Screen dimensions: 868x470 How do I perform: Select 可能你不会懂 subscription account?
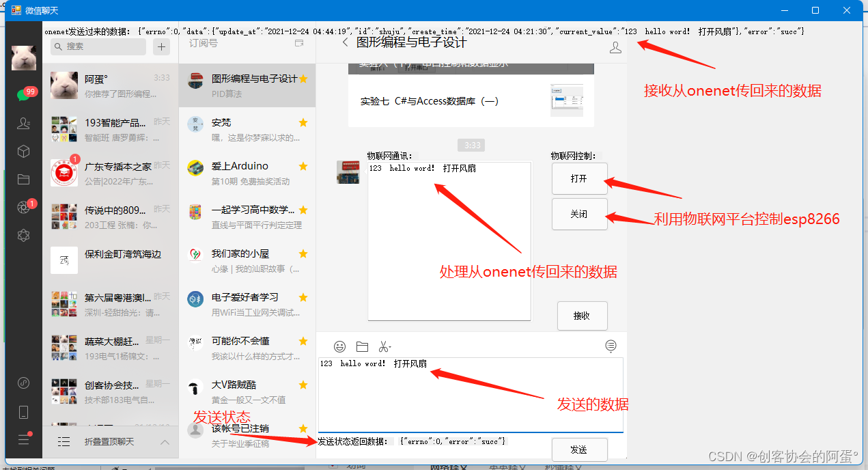pos(247,348)
